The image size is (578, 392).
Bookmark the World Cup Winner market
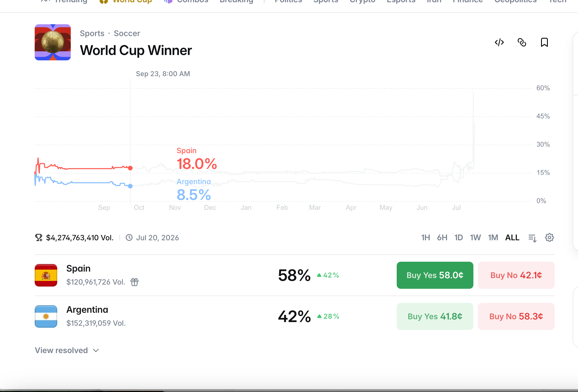(544, 42)
